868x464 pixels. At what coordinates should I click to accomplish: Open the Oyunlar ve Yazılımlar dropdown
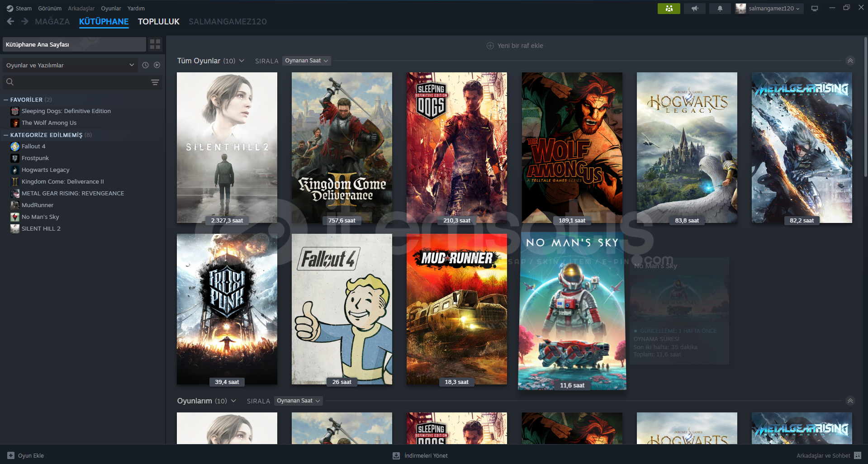(70, 65)
